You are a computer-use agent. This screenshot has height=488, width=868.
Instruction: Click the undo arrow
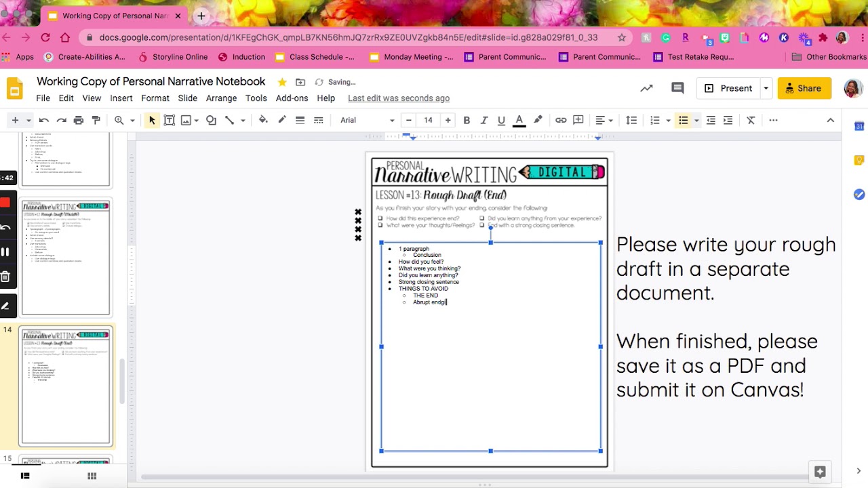pyautogui.click(x=44, y=120)
